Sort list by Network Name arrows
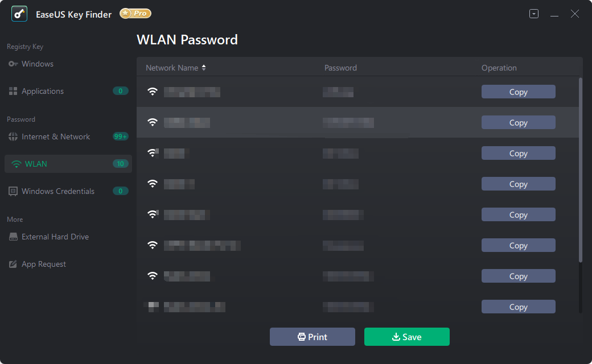The height and width of the screenshot is (364, 592). (x=204, y=68)
